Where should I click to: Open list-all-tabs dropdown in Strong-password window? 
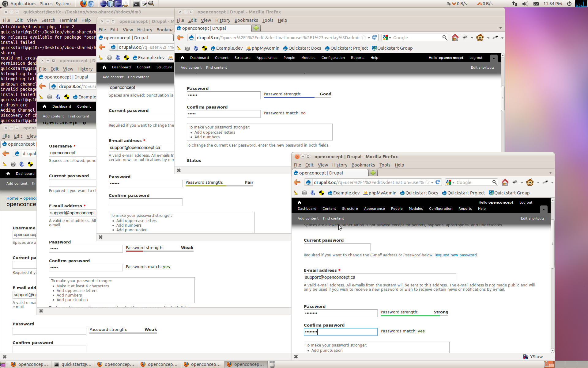coord(550,173)
